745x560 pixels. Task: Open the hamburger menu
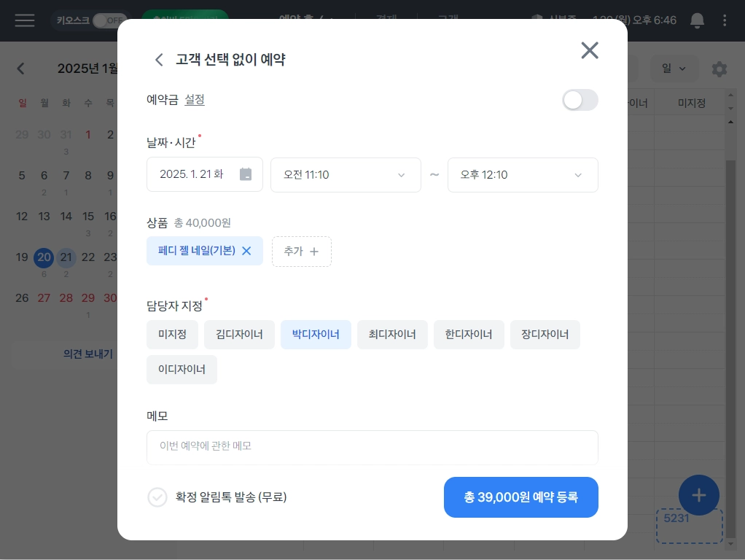click(x=25, y=20)
